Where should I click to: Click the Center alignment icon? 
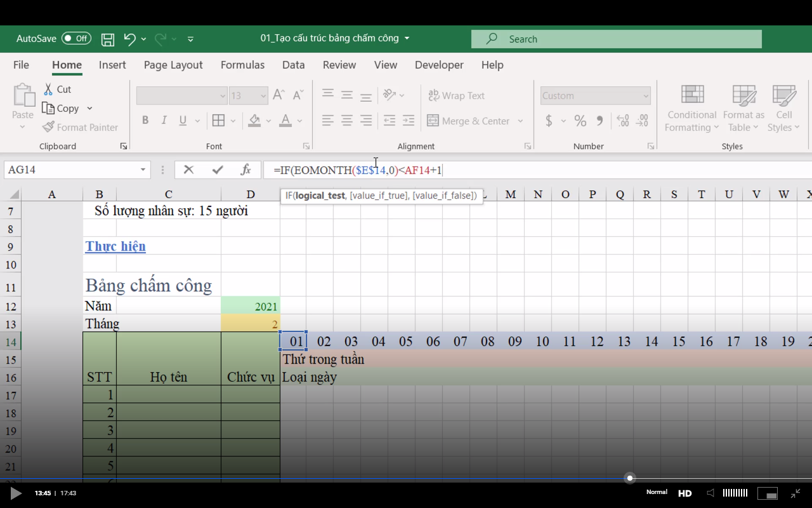click(x=347, y=120)
